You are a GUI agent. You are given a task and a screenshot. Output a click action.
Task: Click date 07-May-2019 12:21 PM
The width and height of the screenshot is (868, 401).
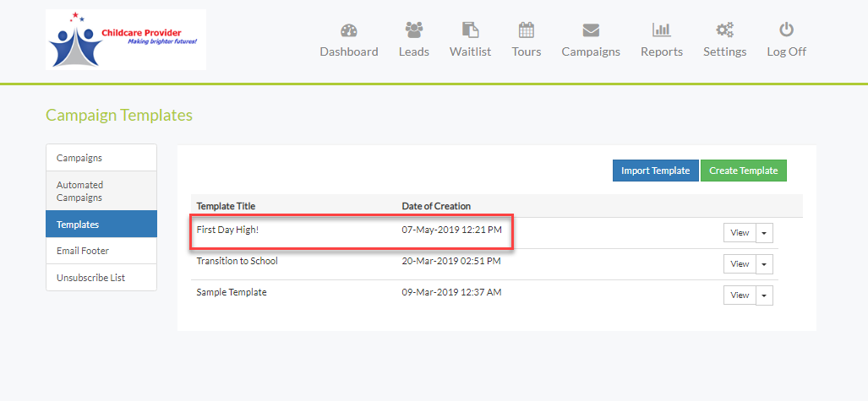451,229
